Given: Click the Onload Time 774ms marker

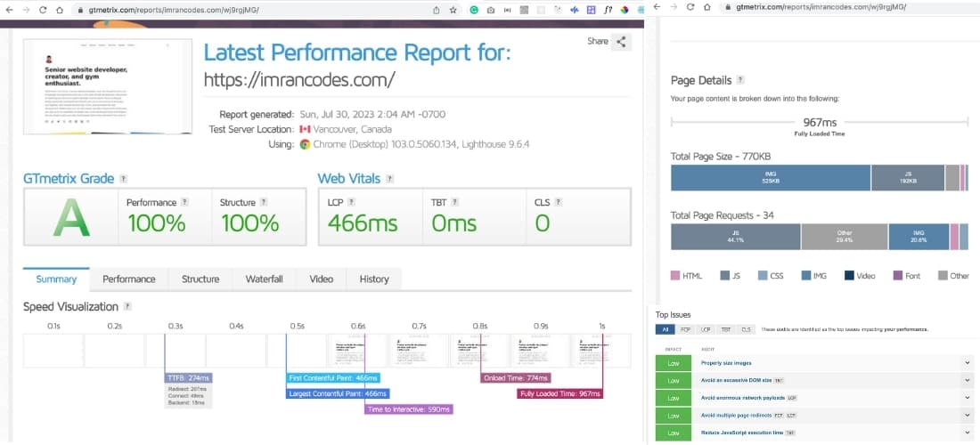Looking at the screenshot, I should [516, 377].
